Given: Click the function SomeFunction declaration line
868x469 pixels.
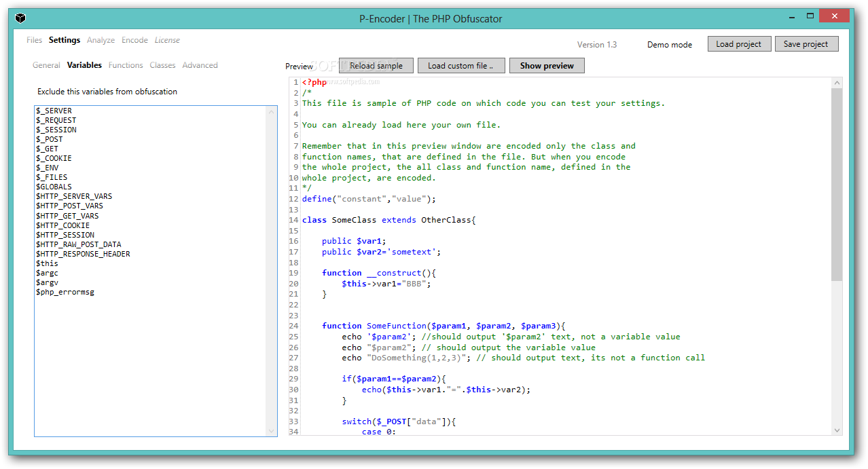Looking at the screenshot, I should [x=444, y=326].
